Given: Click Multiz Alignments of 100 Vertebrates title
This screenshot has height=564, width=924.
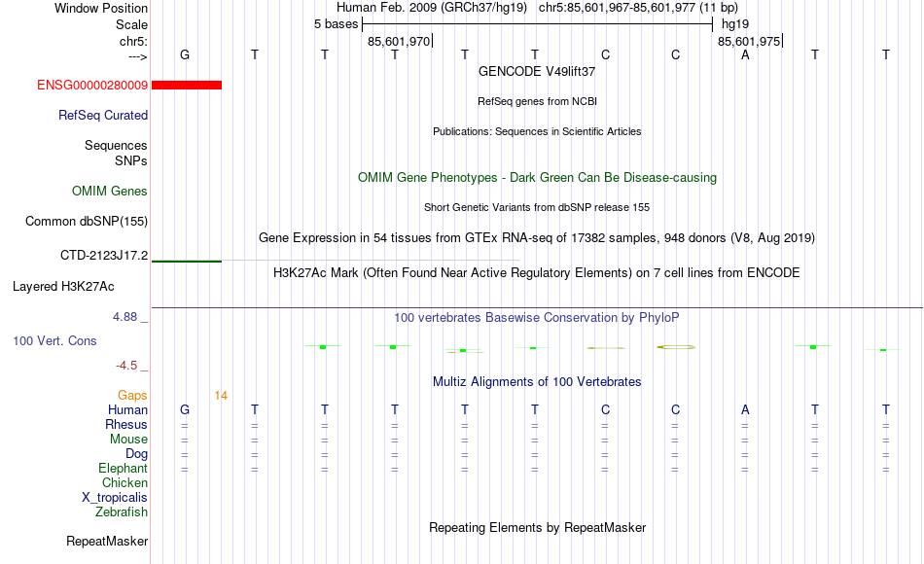Looking at the screenshot, I should pos(537,382).
